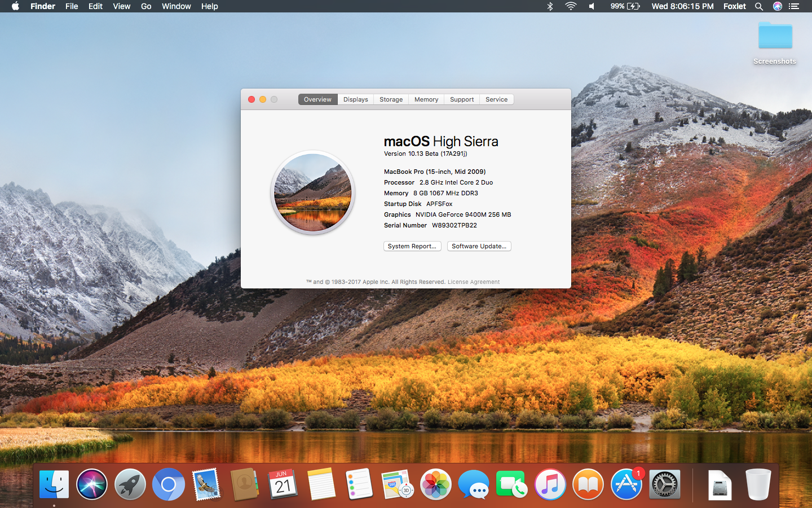The image size is (812, 508).
Task: Open the disk image document in the Dock
Action: (x=720, y=484)
